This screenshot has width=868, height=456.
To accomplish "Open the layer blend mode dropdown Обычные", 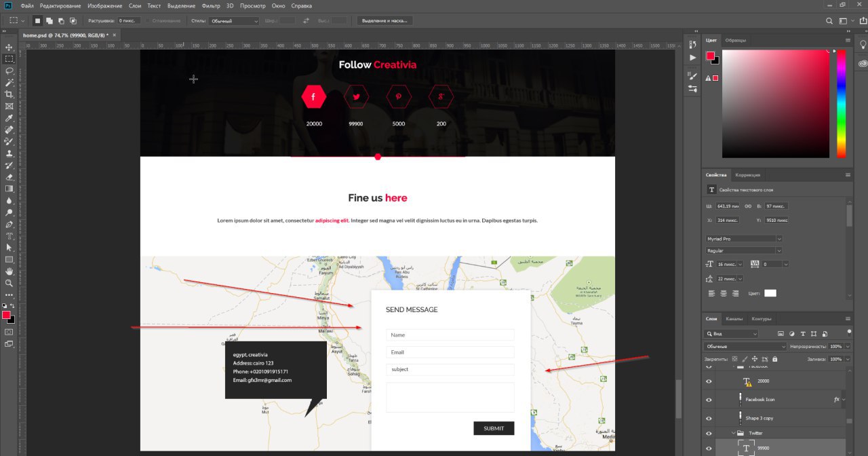I will (x=745, y=347).
